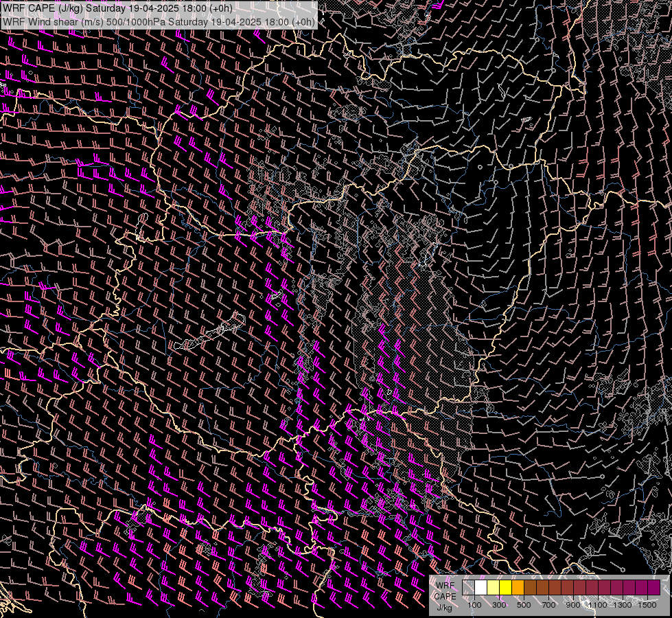Image resolution: width=672 pixels, height=618 pixels.
Task: Click the transparent first legend swatch
Action: click(x=468, y=588)
